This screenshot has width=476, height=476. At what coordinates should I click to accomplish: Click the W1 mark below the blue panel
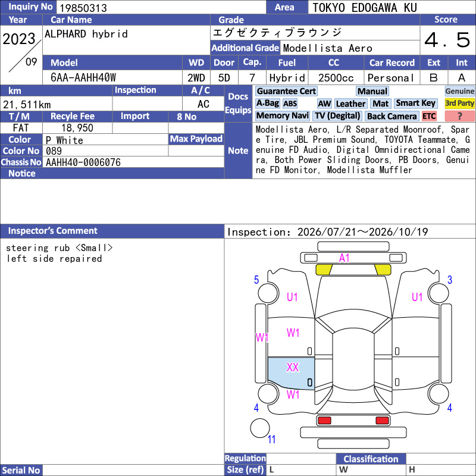coord(293,394)
